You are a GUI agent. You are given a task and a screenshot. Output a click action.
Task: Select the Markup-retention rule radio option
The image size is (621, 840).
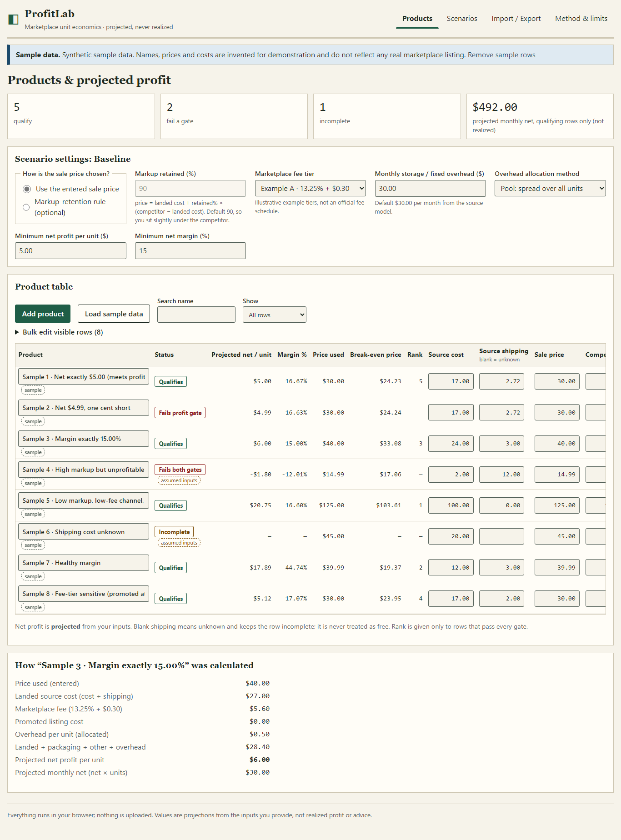(26, 207)
